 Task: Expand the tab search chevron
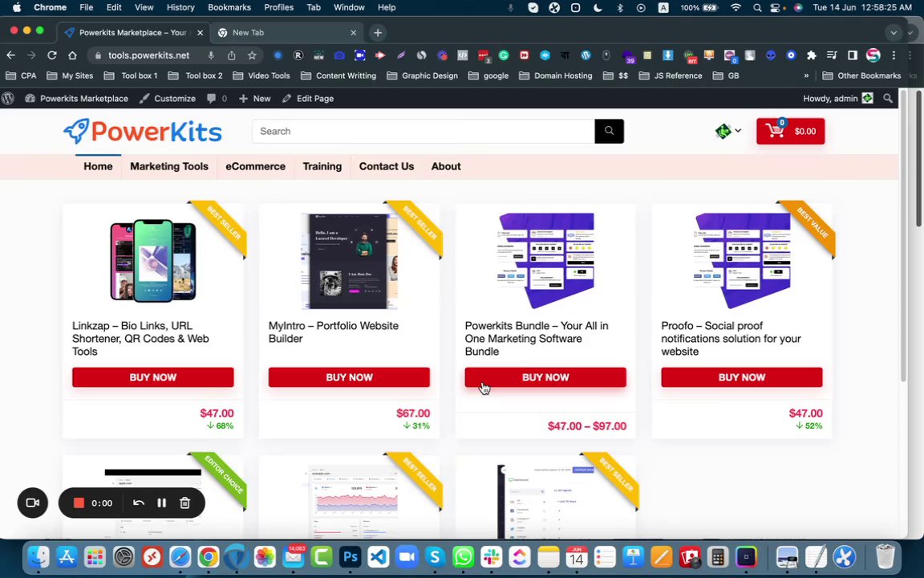(x=894, y=32)
